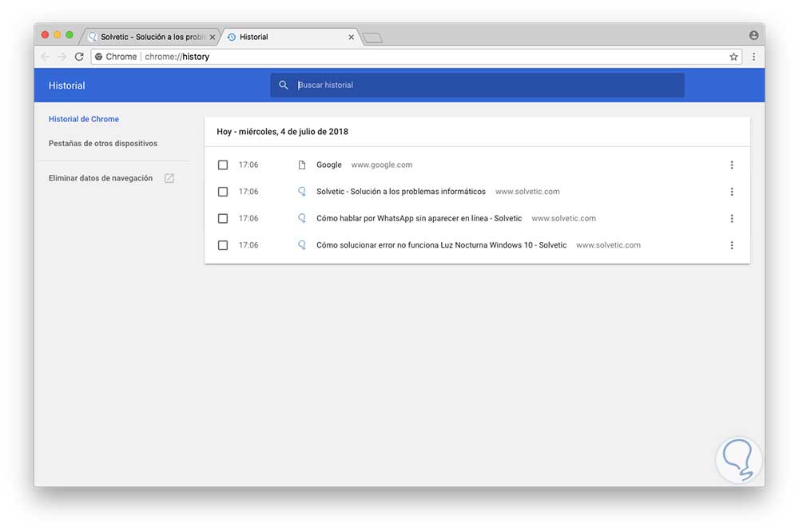The height and width of the screenshot is (532, 799).
Task: Open more actions for Solvetic - Solución entry
Action: 732,192
